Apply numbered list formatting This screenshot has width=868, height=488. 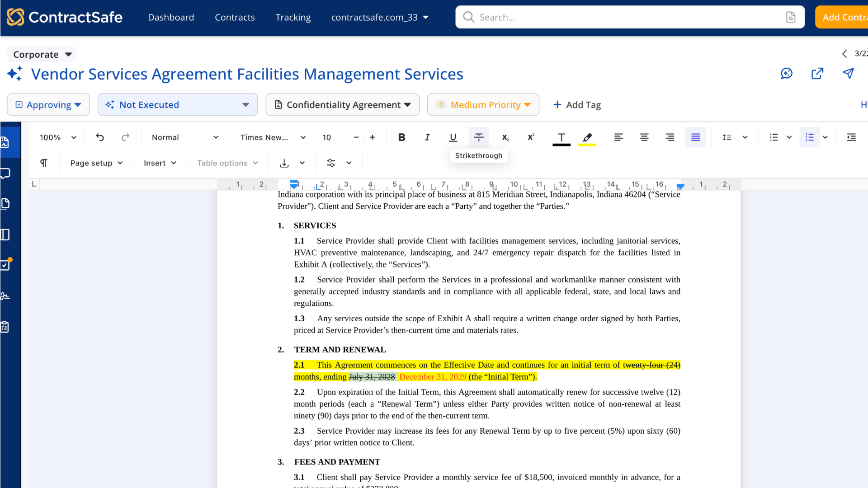[810, 137]
